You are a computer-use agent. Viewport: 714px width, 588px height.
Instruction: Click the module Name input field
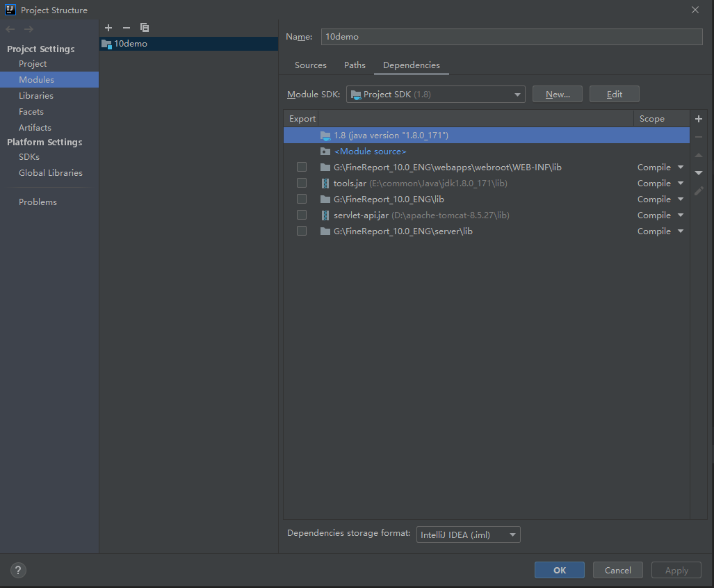[512, 37]
